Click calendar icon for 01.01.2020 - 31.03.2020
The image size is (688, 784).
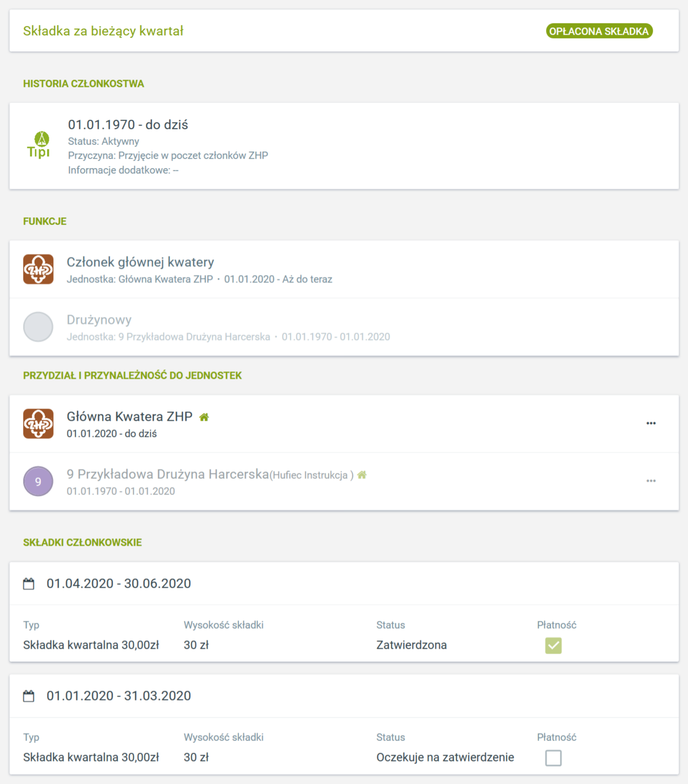click(x=29, y=696)
